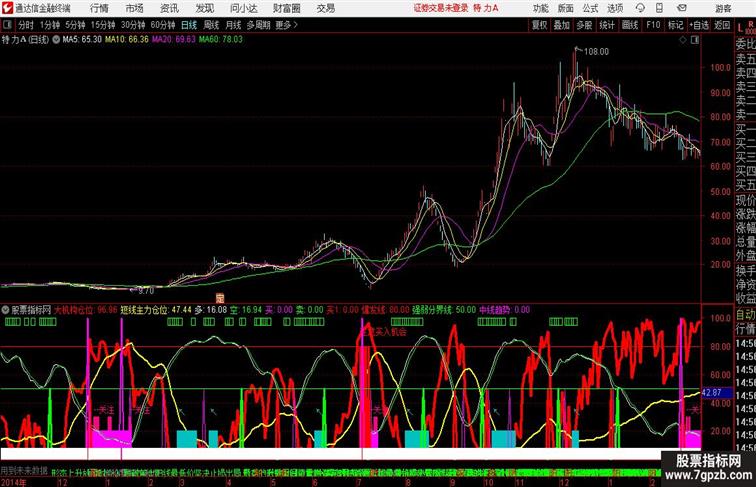Click the 画线 drawing toolbar button
756x487 pixels.
(630, 25)
